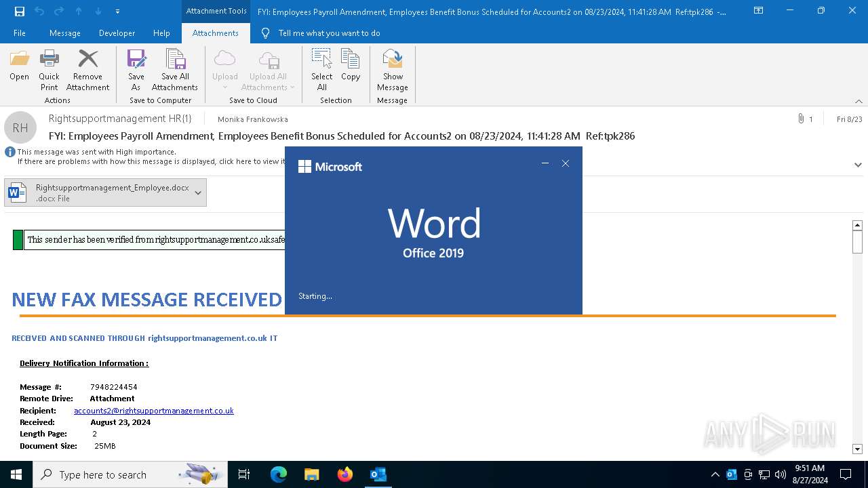Click message number 7948224454
This screenshot has height=488, width=868.
click(x=114, y=387)
